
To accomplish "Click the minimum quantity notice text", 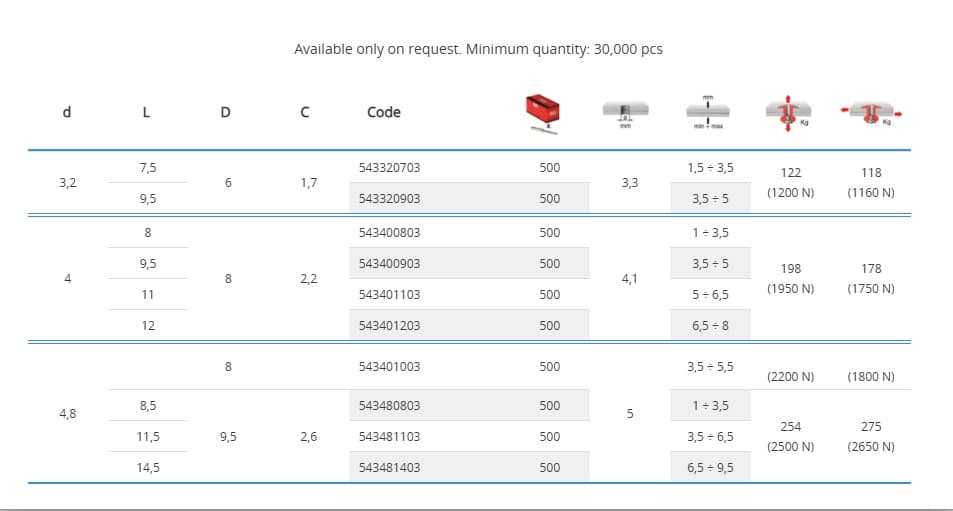I will tap(478, 49).
